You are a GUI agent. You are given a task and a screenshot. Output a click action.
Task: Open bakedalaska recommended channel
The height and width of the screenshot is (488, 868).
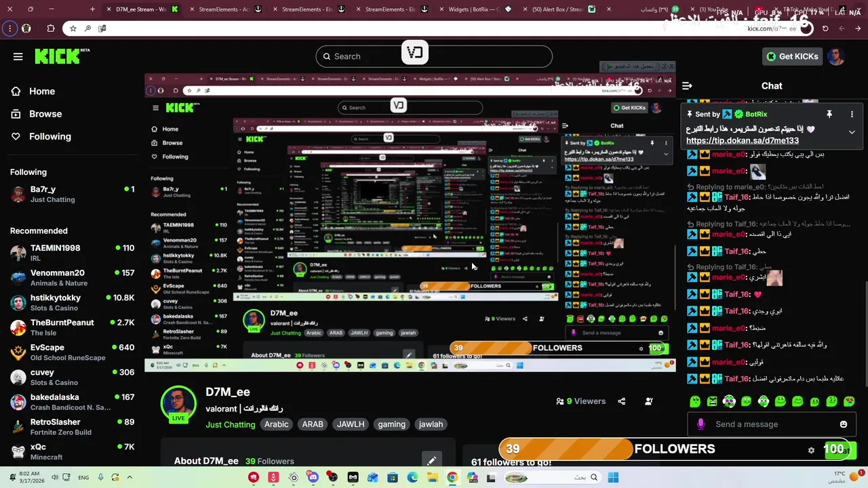coord(73,402)
